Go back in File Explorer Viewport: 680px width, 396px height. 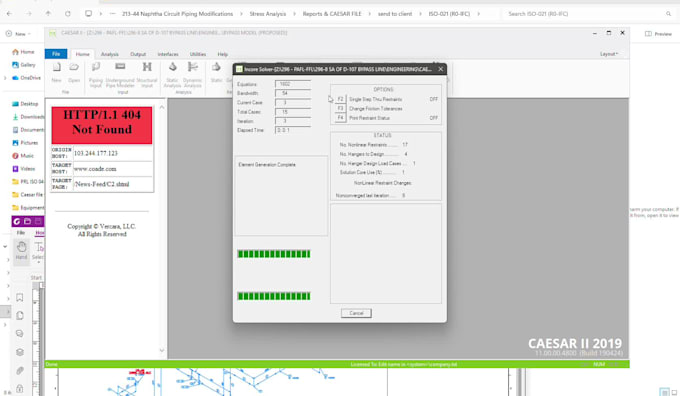[9, 13]
